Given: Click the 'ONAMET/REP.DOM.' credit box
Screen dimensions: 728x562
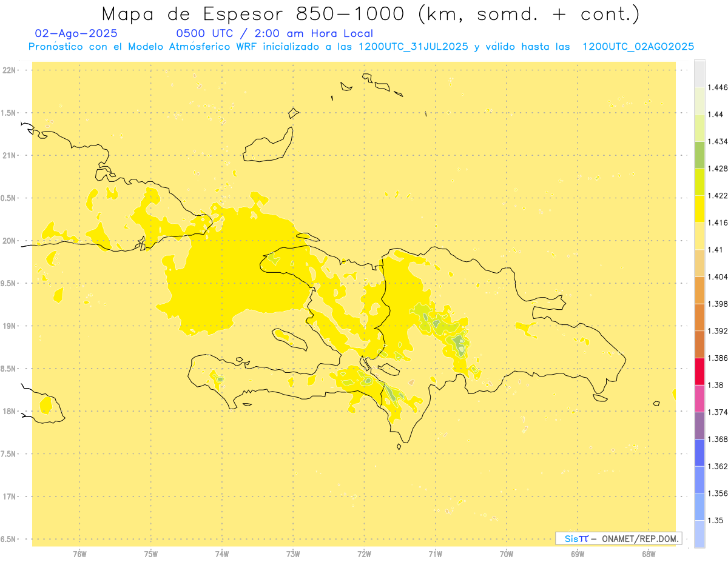Looking at the screenshot, I should [619, 538].
